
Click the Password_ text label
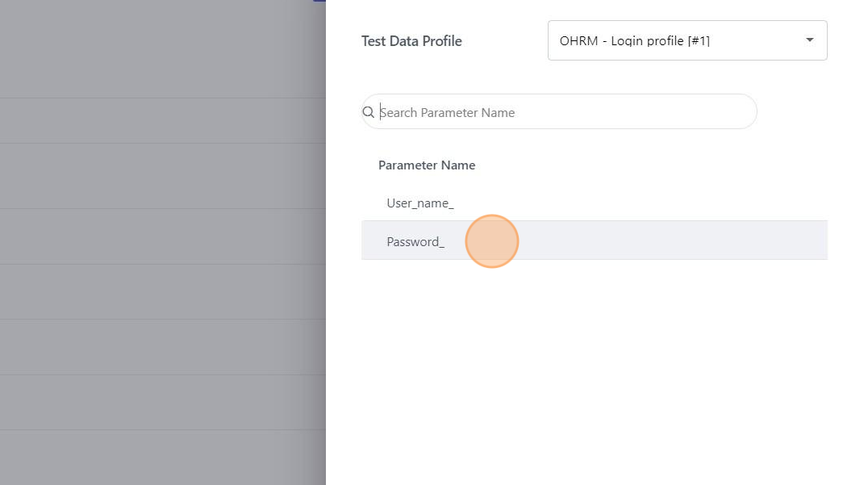coord(415,241)
